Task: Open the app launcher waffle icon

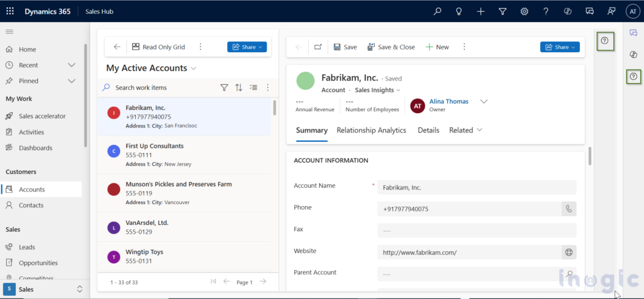Action: [x=10, y=11]
